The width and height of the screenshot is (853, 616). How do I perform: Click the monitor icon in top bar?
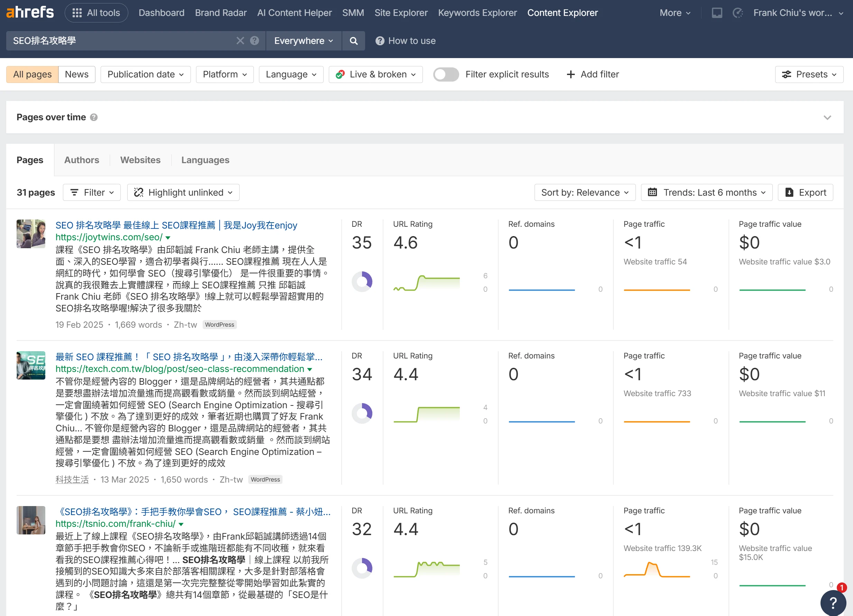pos(716,13)
